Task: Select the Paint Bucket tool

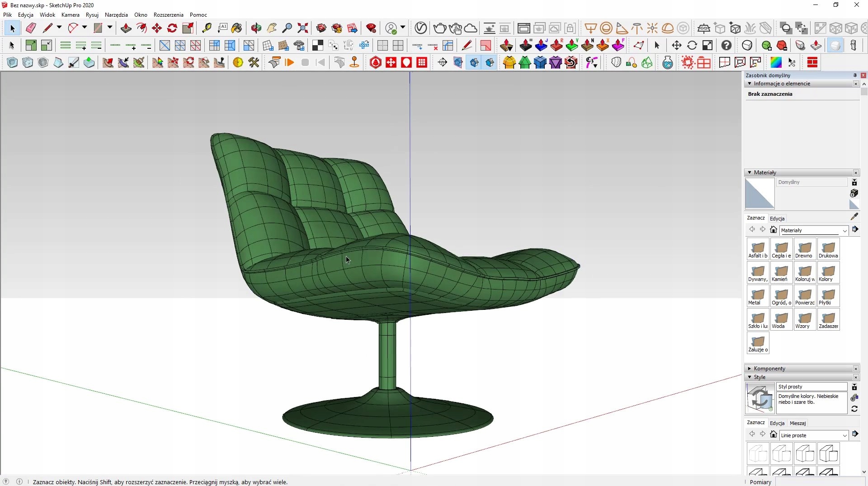Action: (236, 28)
